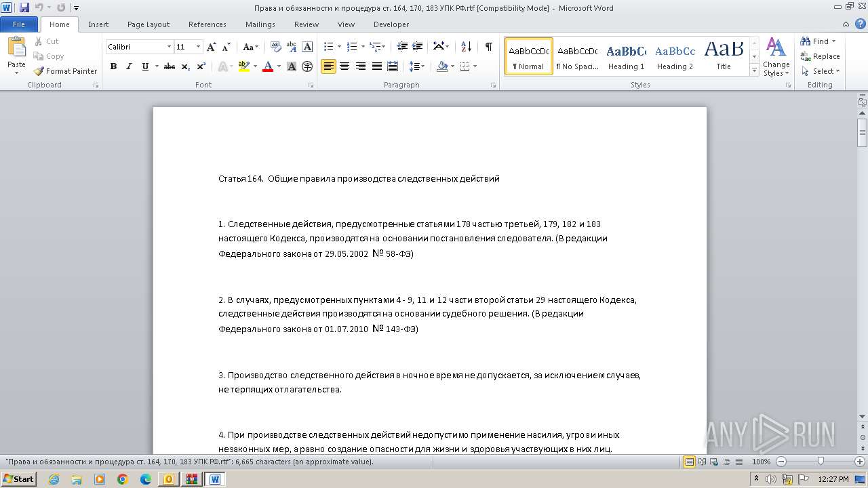
Task: Click the zoom slider handle
Action: click(821, 462)
